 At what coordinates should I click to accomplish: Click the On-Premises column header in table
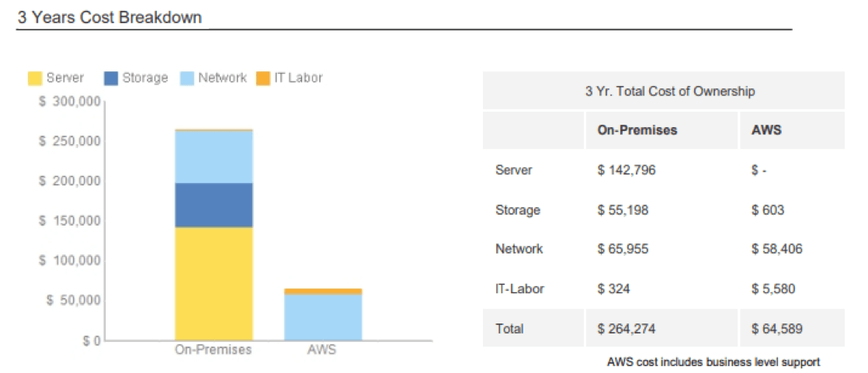[x=637, y=130]
